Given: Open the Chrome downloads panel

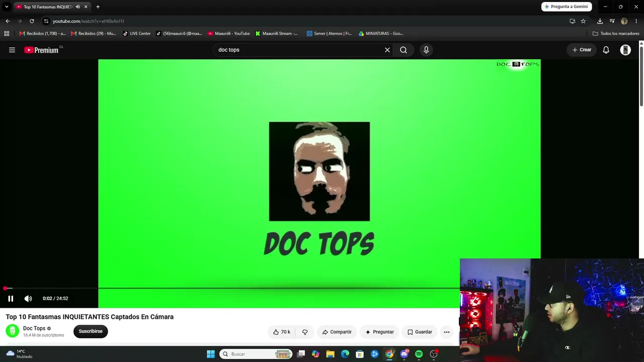Looking at the screenshot, I should (600, 21).
